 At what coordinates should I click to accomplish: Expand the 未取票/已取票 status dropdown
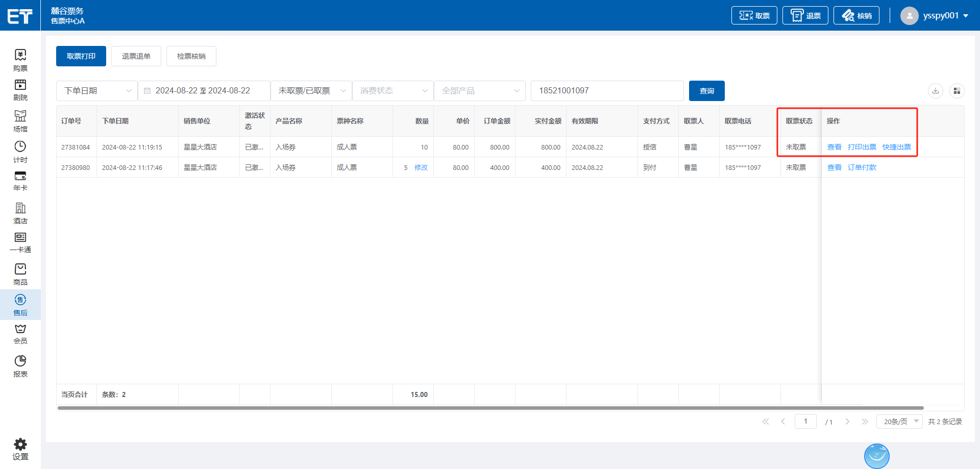(311, 91)
